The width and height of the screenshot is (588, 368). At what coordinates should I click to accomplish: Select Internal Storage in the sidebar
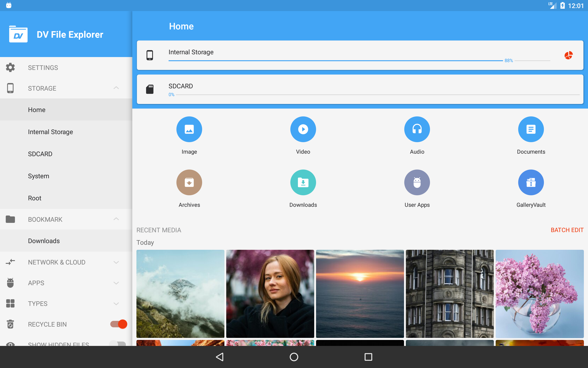click(x=66, y=132)
